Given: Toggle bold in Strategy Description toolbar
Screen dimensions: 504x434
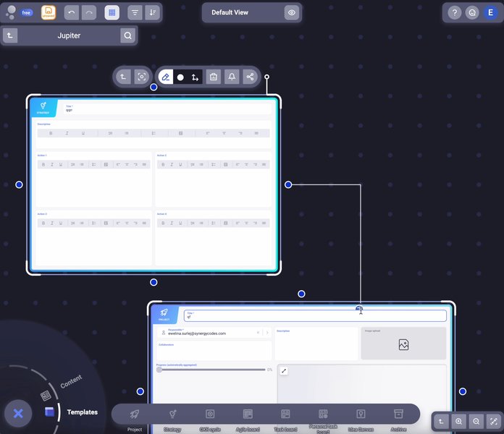Looking at the screenshot, I should (51, 133).
